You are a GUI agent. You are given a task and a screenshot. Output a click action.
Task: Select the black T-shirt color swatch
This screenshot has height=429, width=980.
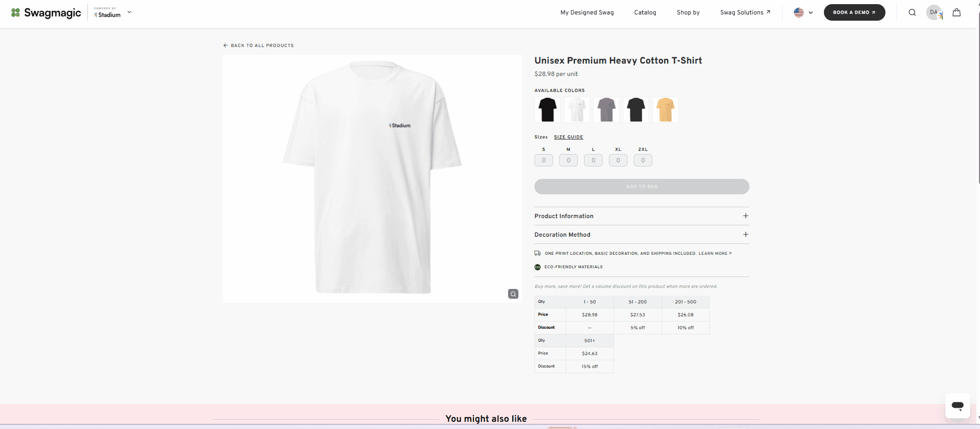click(547, 110)
